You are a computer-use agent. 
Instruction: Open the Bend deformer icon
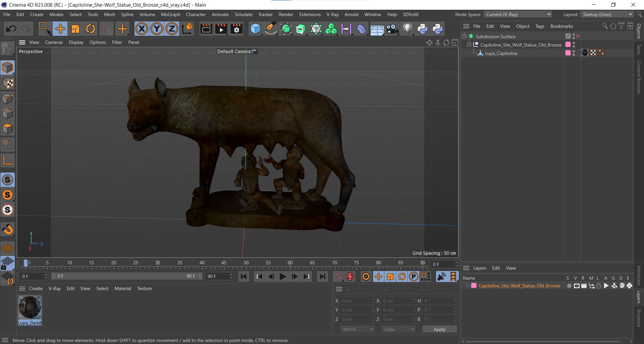tap(361, 29)
